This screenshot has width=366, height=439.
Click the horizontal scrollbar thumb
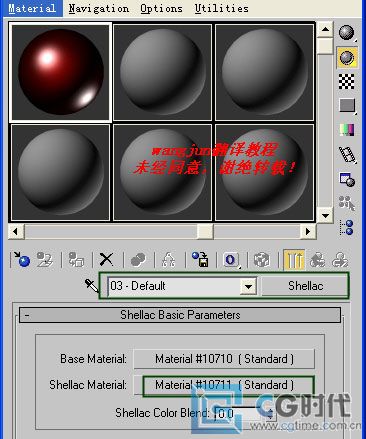205,231
